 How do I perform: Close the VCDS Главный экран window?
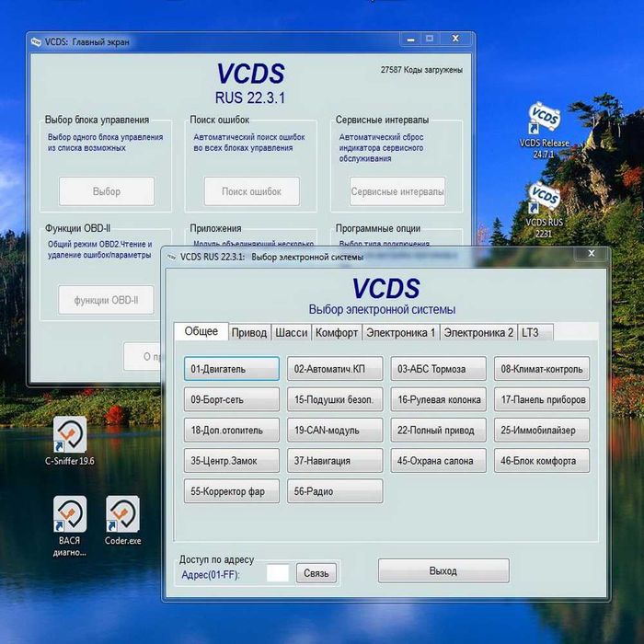[x=456, y=39]
